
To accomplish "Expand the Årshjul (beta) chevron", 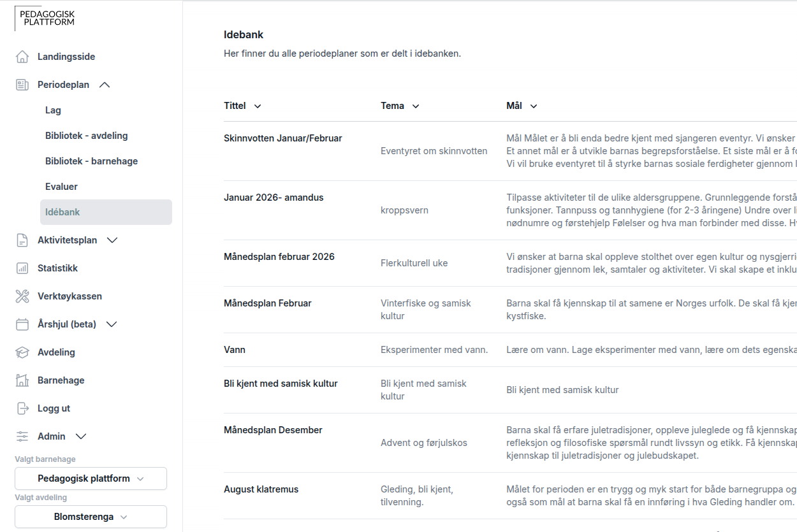I will [112, 324].
